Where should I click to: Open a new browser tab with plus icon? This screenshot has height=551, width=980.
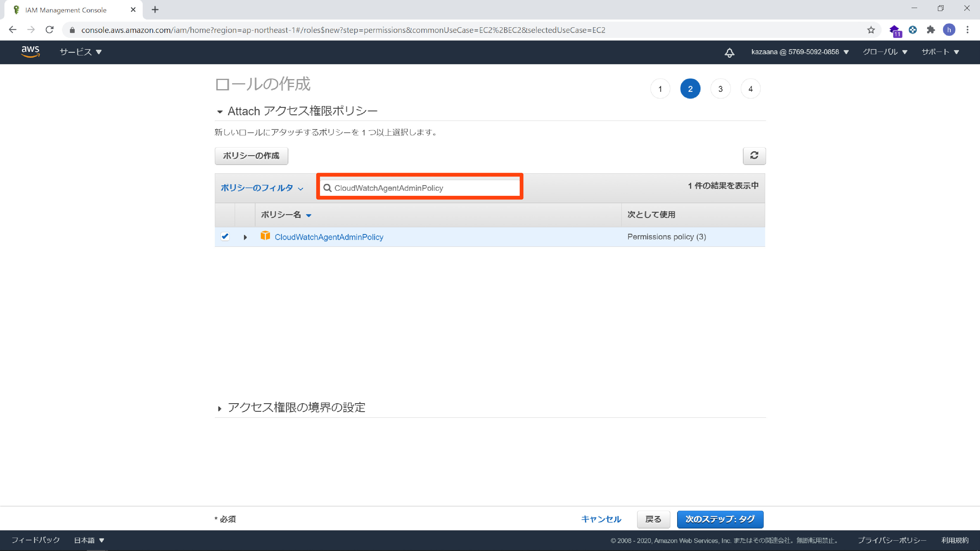155,10
